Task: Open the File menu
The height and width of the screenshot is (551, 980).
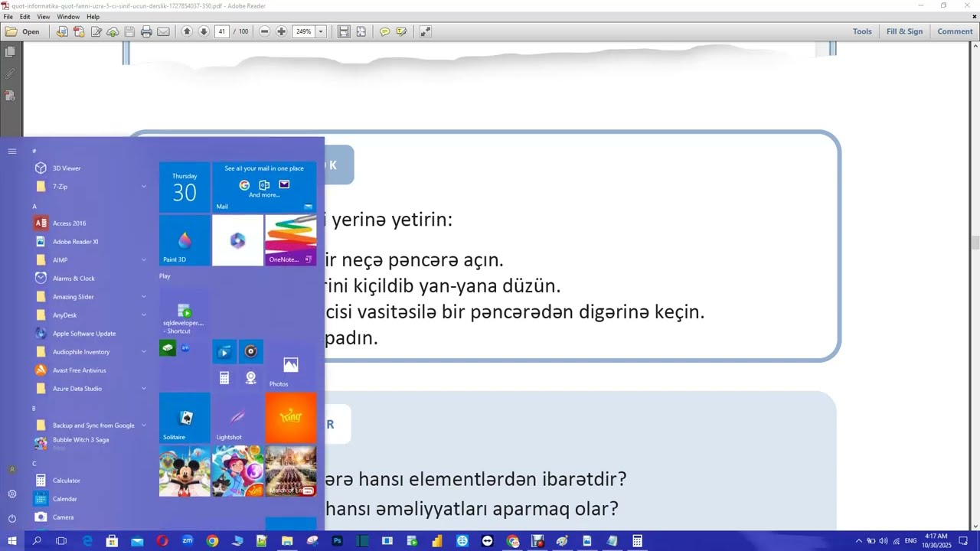Action: [8, 17]
